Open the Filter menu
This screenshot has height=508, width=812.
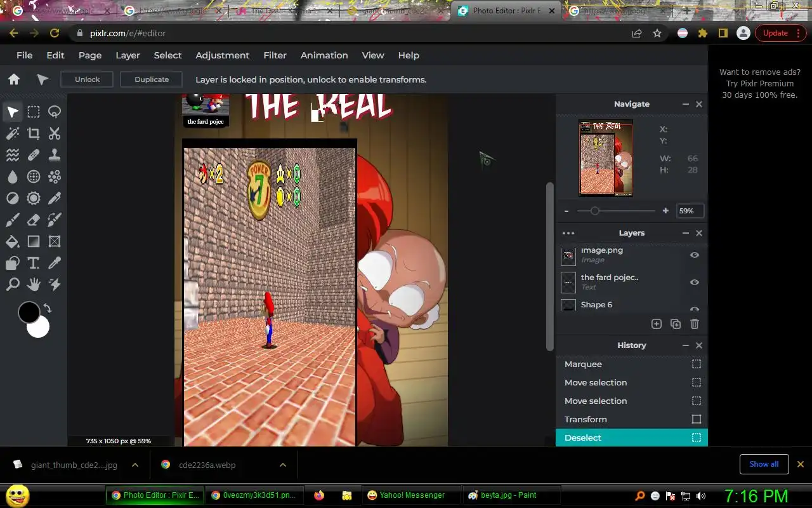[275, 55]
